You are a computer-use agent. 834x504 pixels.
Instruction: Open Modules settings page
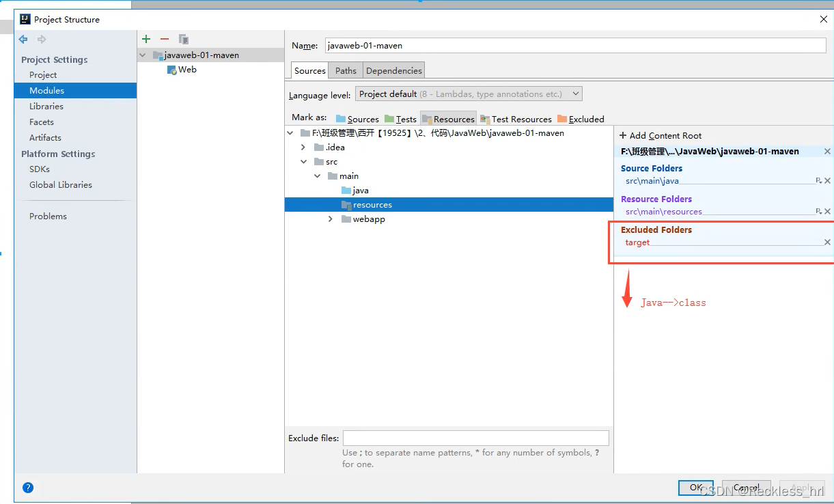point(75,91)
